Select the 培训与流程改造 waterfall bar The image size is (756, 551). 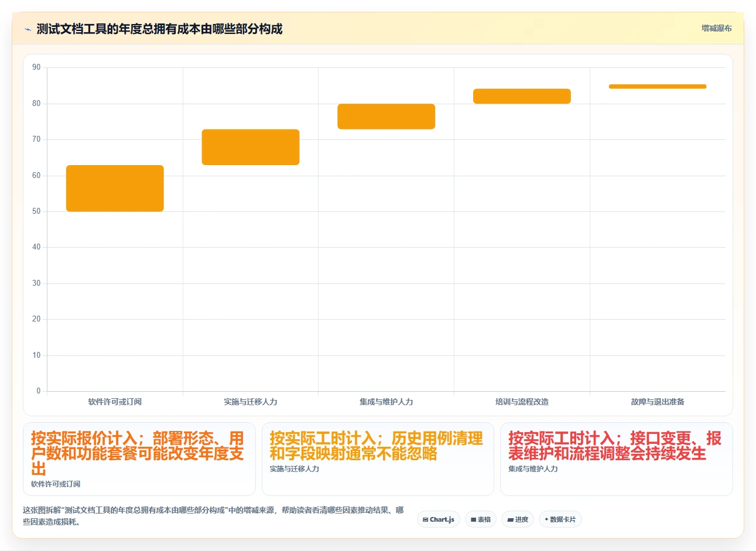(x=522, y=96)
